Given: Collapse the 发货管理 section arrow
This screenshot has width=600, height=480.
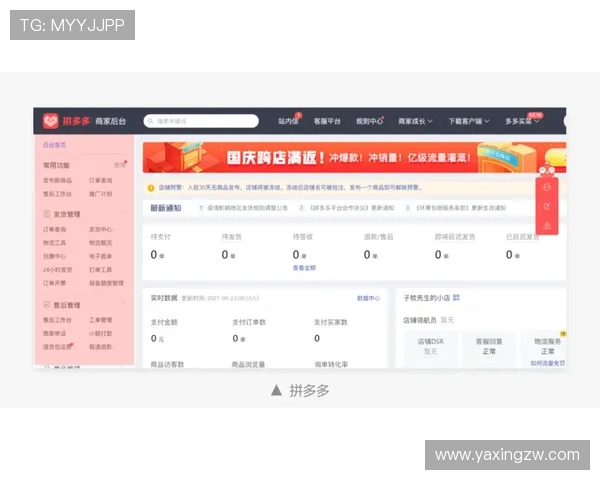Looking at the screenshot, I should point(123,212).
